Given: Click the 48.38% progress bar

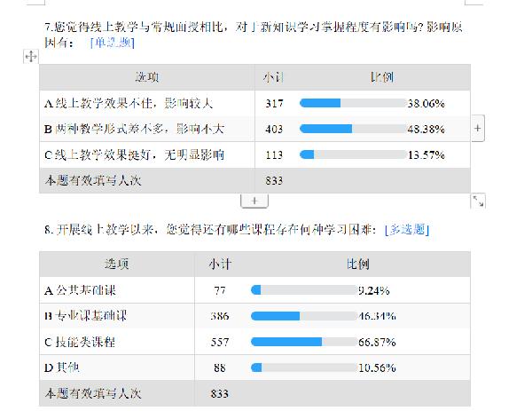Looking at the screenshot, I should click(x=353, y=129).
